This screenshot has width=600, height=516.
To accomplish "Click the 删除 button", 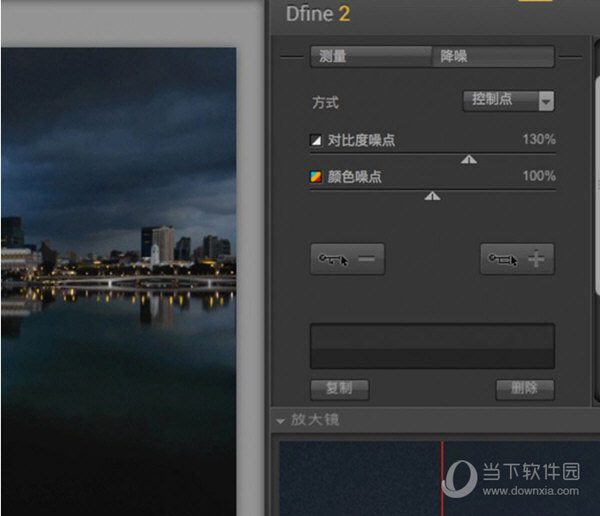I will [x=525, y=389].
